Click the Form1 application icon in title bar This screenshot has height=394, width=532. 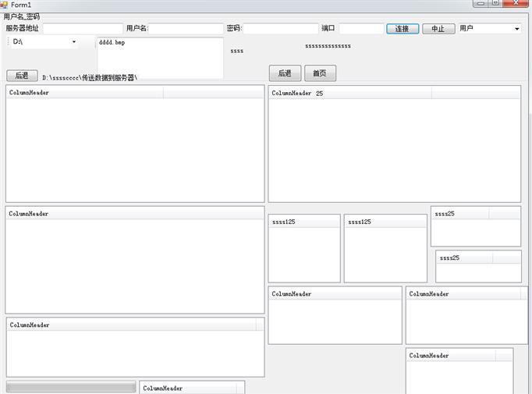[x=5, y=5]
